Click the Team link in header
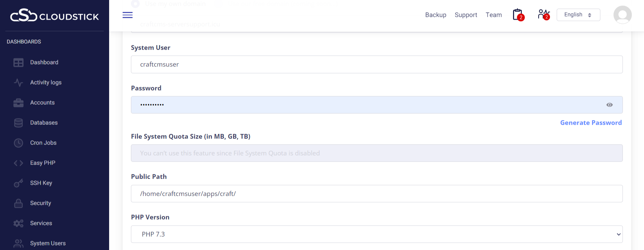This screenshot has width=644, height=250. click(x=494, y=15)
